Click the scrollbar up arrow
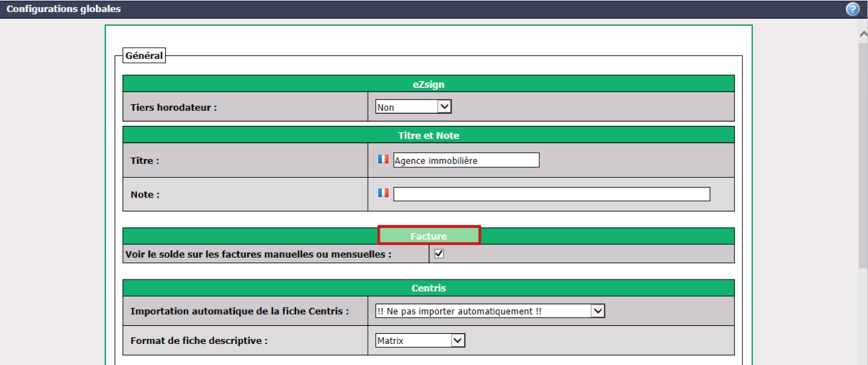 [863, 34]
